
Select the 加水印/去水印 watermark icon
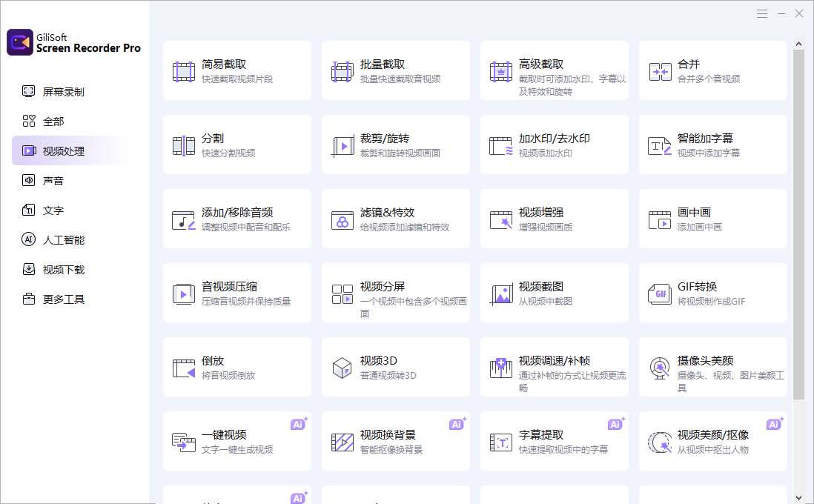coord(501,146)
